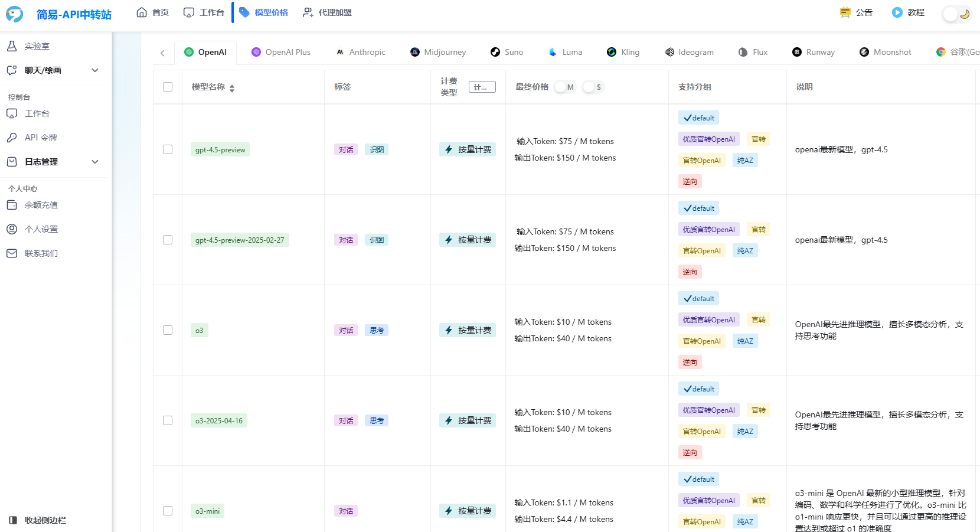This screenshot has width=980, height=532.
Task: Open the 首页 nav item
Action: coord(152,12)
